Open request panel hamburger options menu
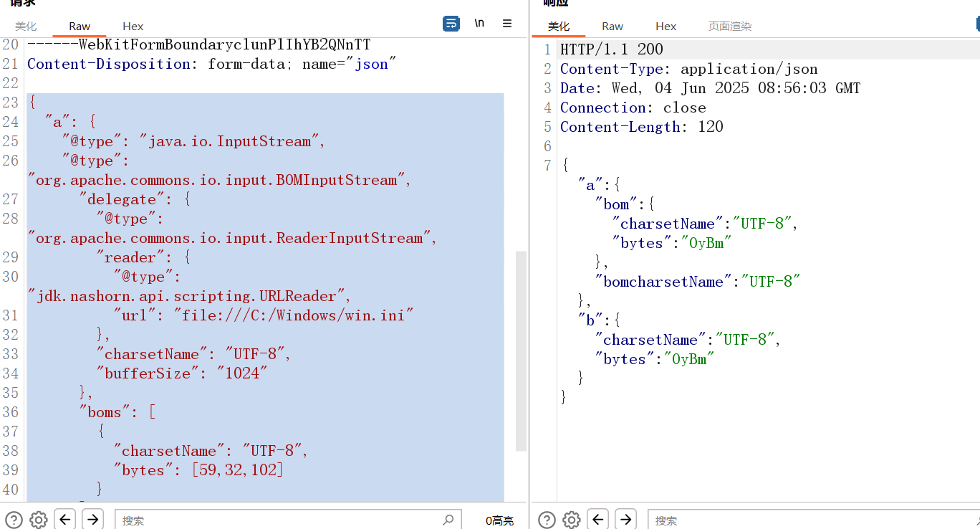 tap(507, 24)
